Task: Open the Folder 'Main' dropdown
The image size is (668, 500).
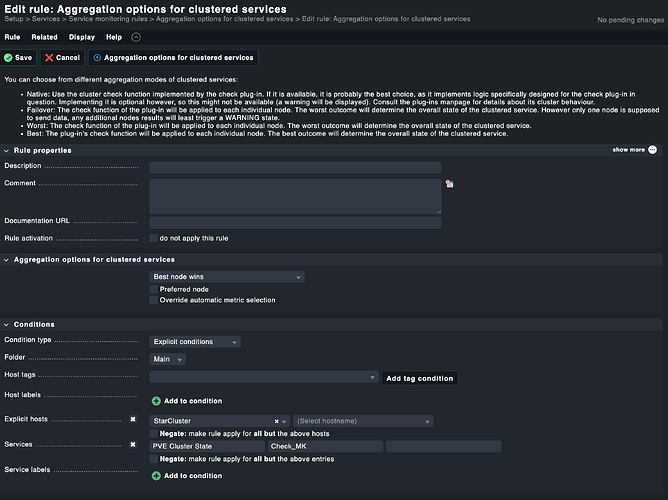Action: click(167, 359)
